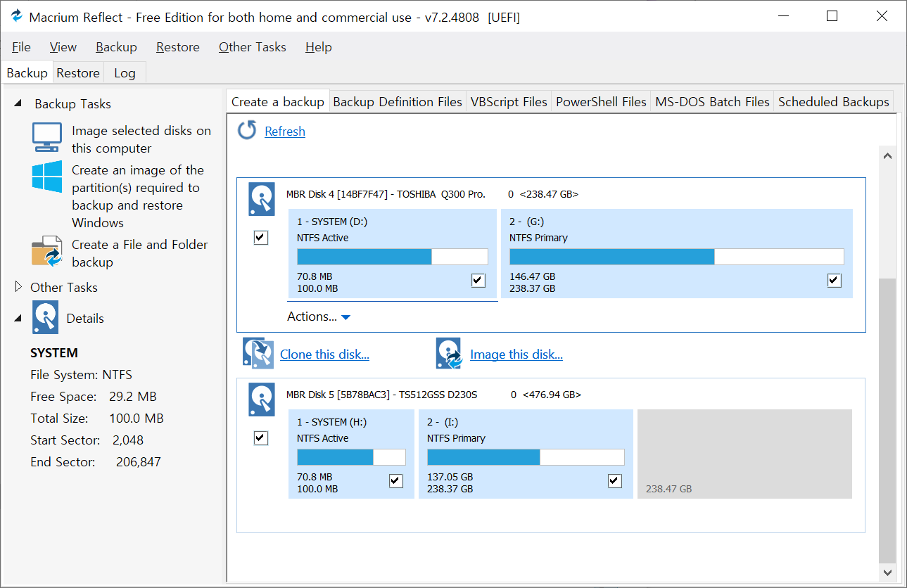The width and height of the screenshot is (907, 588).
Task: Click the 'Image this disk' icon
Action: [x=448, y=353]
